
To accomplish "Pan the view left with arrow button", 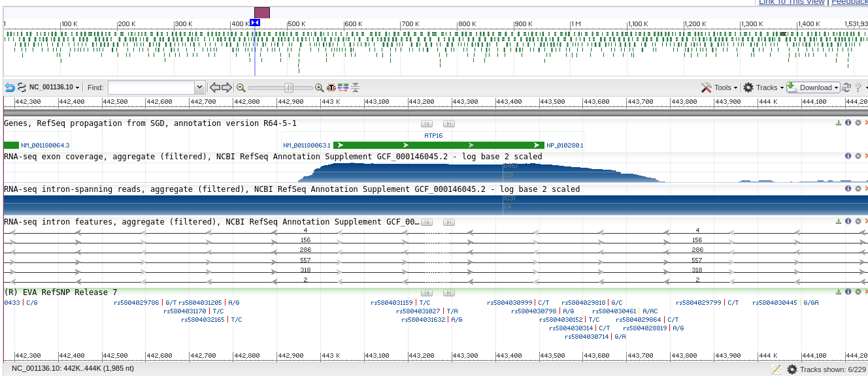I will 214,87.
